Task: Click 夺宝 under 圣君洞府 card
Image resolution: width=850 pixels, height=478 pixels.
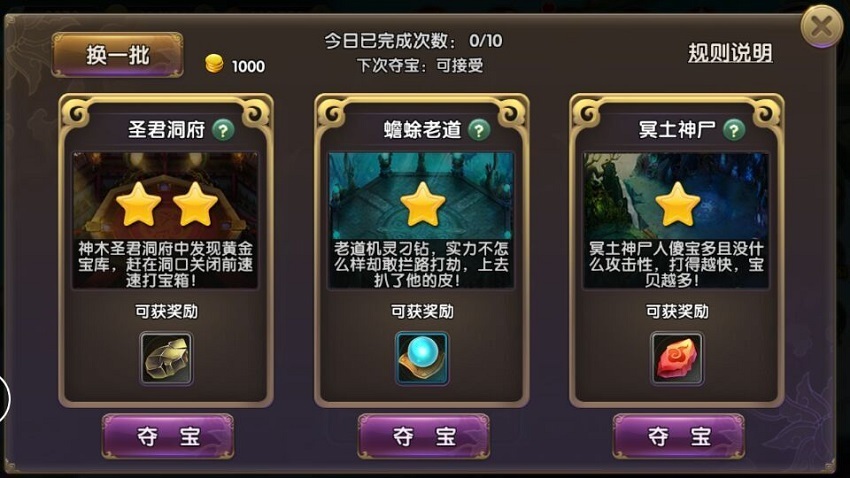Action: tap(168, 436)
